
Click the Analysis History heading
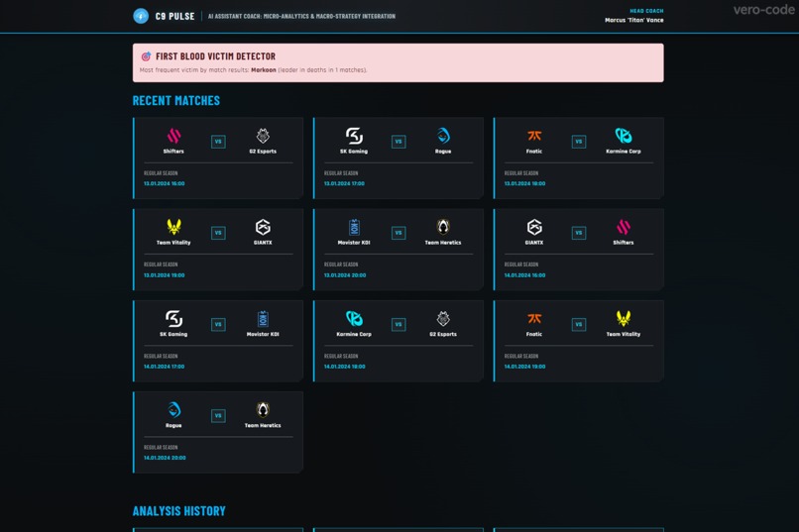coord(178,511)
